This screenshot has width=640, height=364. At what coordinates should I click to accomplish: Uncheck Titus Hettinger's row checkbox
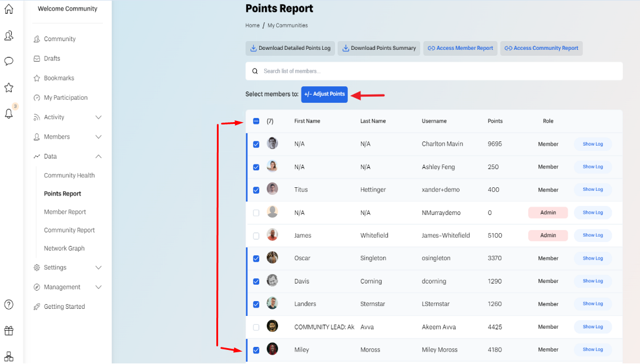pos(256,190)
